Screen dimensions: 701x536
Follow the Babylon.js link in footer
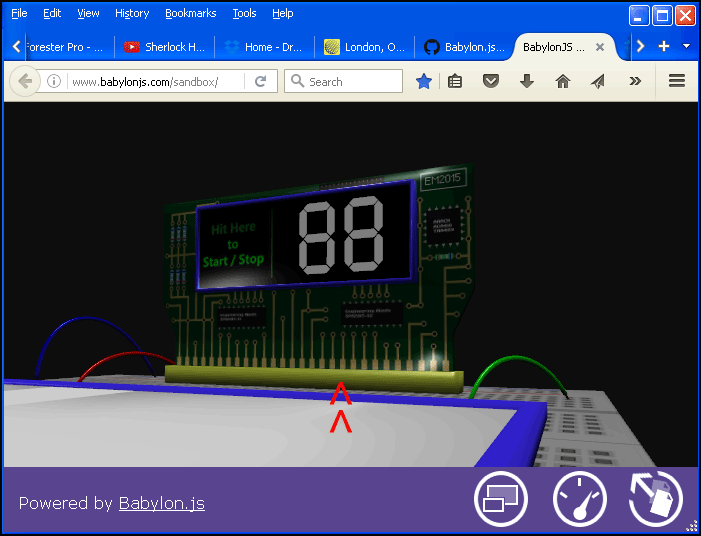click(x=161, y=503)
